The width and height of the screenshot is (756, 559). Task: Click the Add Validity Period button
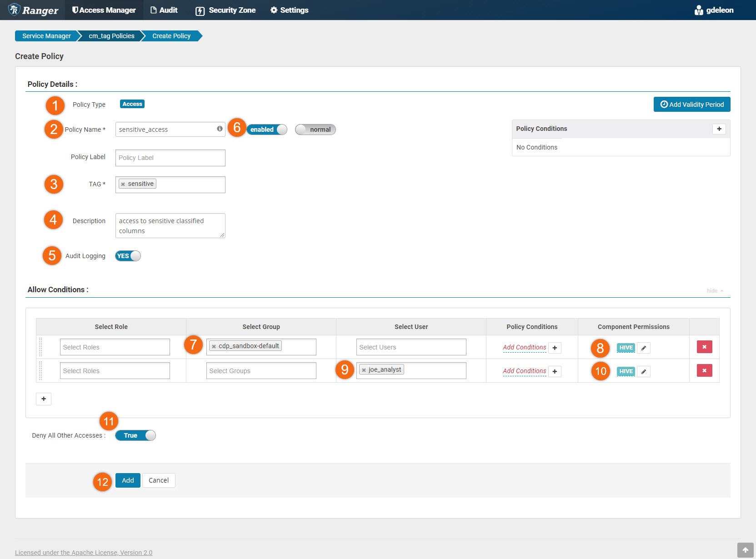(x=691, y=105)
